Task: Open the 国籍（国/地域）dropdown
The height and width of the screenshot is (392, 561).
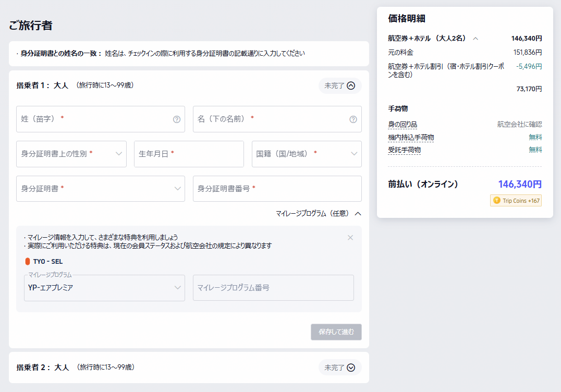Action: click(x=307, y=154)
